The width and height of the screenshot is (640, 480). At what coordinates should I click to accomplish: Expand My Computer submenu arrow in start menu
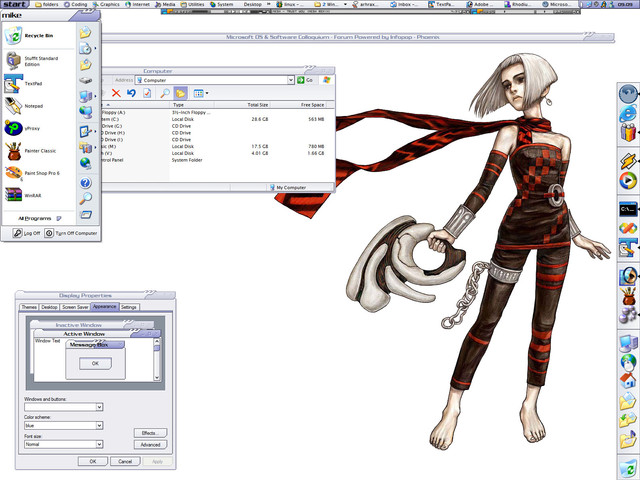96,96
